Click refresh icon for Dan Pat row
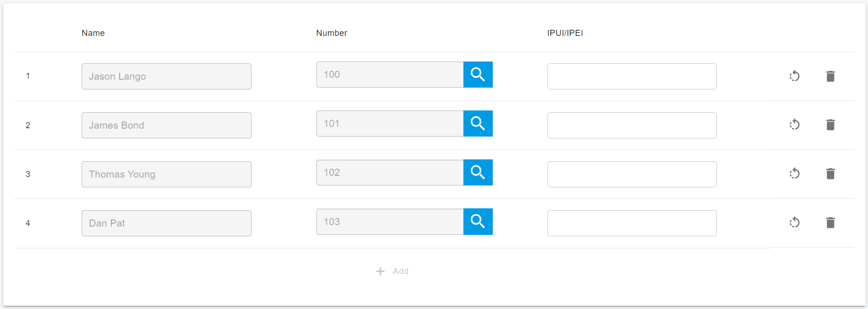Viewport: 868px width, 309px height. [x=795, y=223]
